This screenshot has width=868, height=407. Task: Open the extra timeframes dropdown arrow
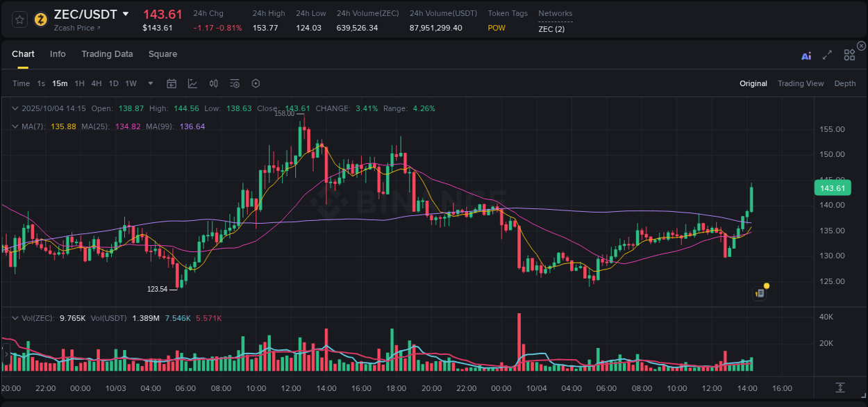[x=149, y=83]
